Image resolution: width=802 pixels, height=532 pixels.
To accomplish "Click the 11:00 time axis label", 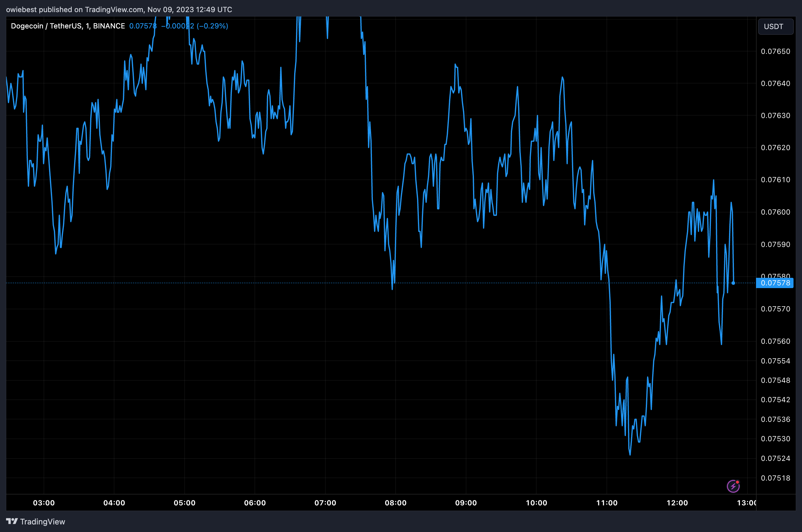I will [x=606, y=503].
